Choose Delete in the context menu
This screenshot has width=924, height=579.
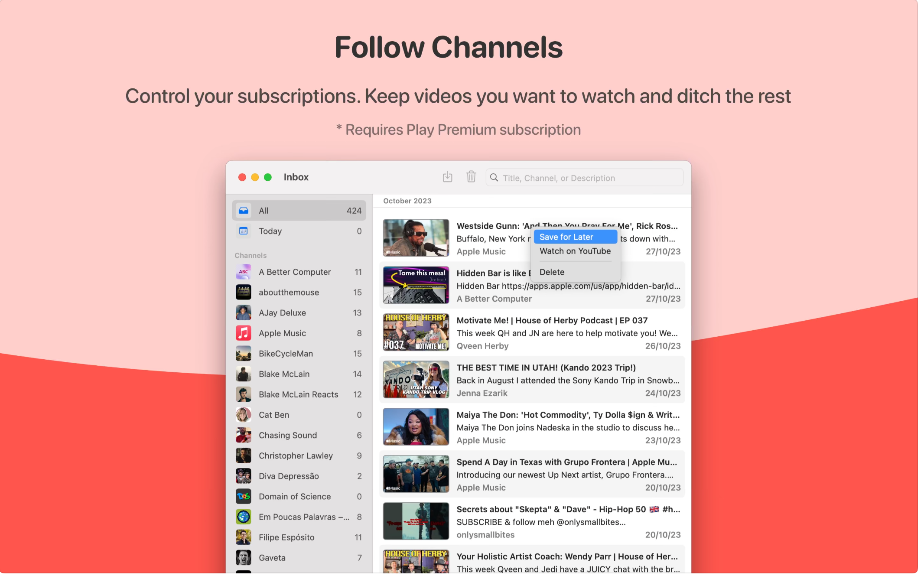click(x=575, y=272)
